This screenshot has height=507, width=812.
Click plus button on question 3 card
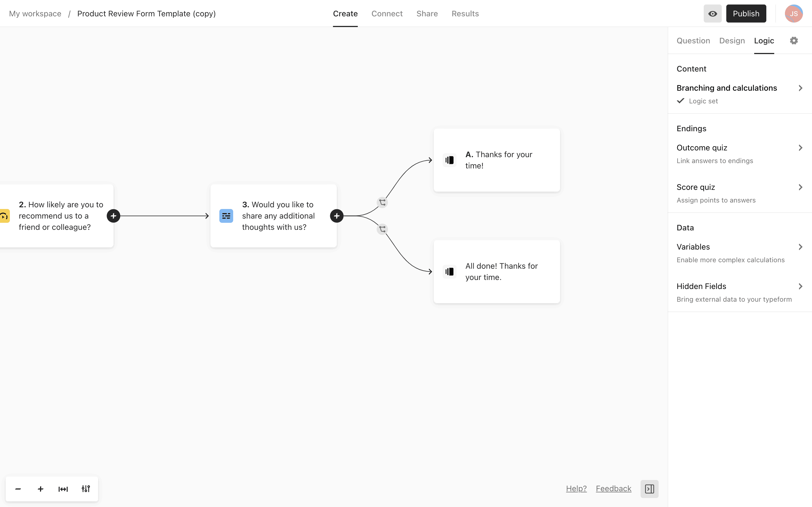coord(337,216)
